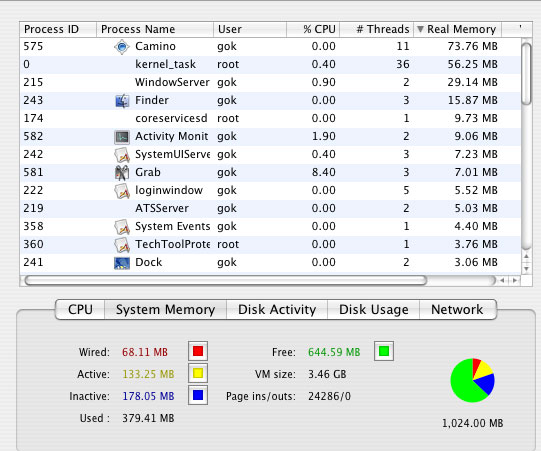Screen dimensions: 541x451
Task: Click the 73.76 MB real memory value
Action: pyautogui.click(x=473, y=47)
